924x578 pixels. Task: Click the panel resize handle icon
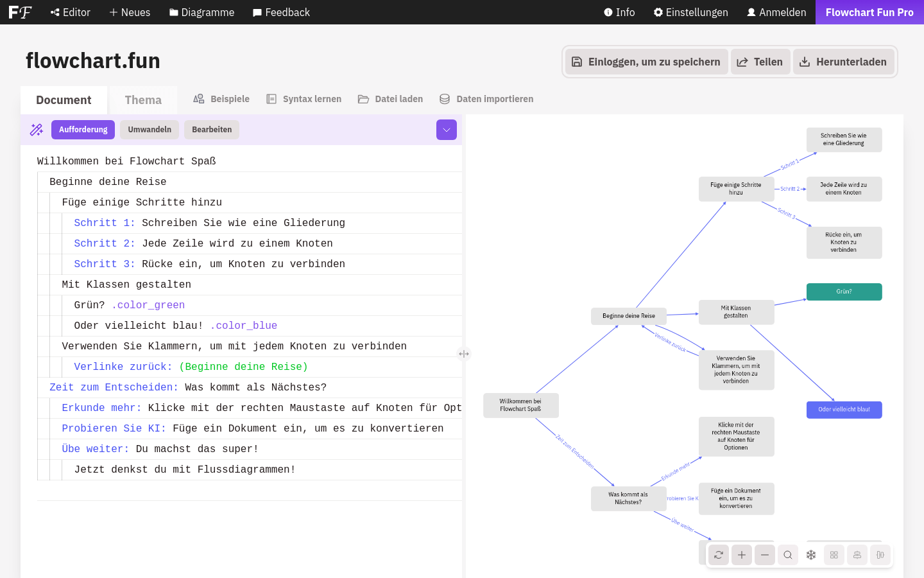(464, 354)
